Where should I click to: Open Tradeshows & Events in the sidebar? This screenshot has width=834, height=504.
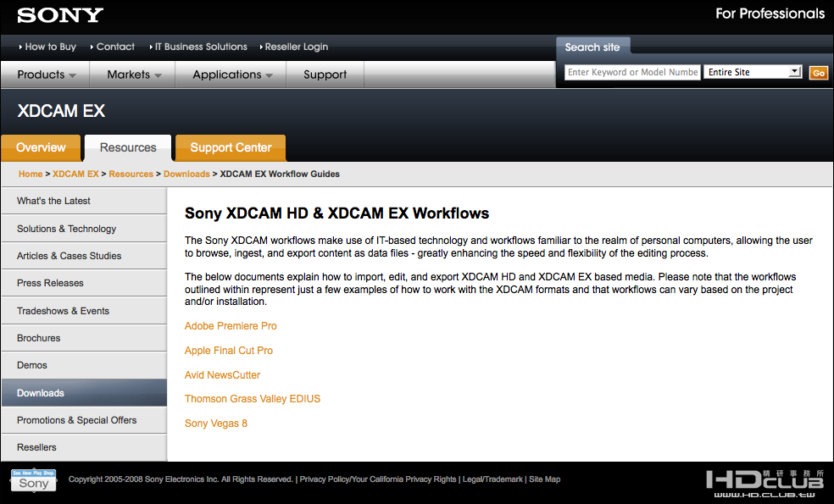84,311
